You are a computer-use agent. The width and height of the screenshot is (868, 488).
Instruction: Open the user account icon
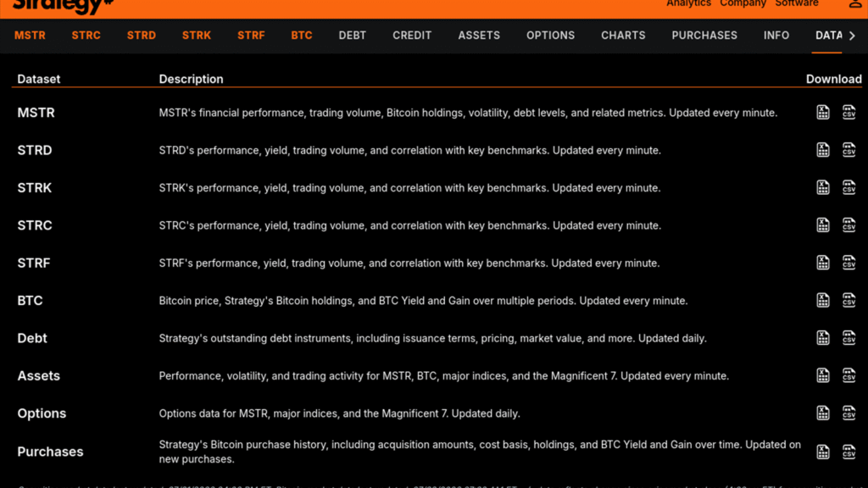tap(854, 3)
